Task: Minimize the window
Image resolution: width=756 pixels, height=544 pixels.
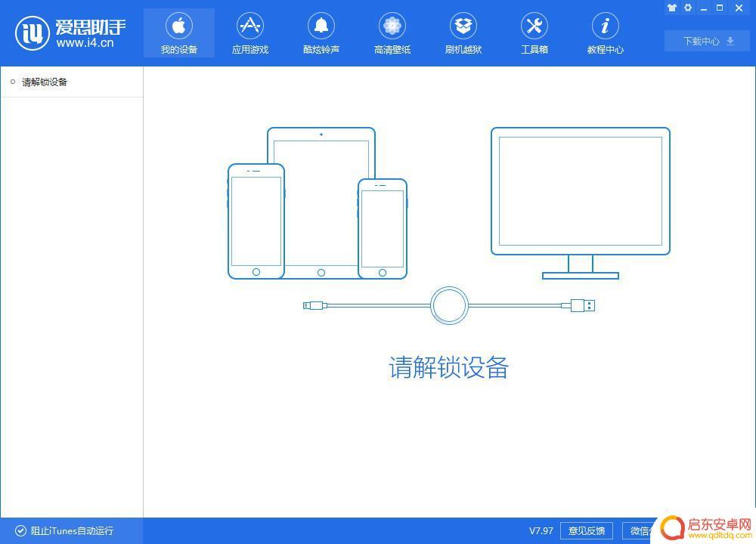Action: coord(704,8)
